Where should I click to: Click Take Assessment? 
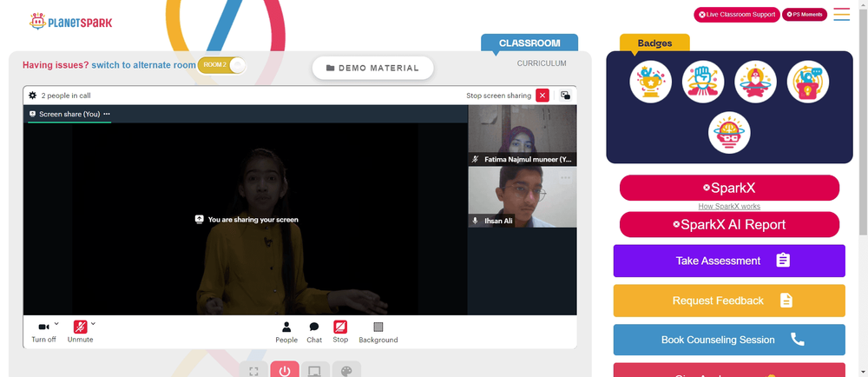point(729,261)
